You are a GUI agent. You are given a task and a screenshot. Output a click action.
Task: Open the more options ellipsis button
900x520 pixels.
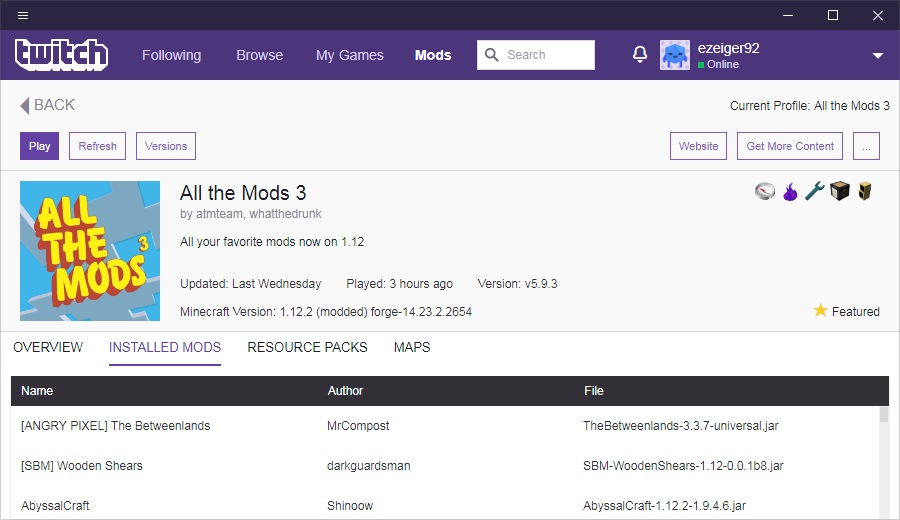point(866,146)
